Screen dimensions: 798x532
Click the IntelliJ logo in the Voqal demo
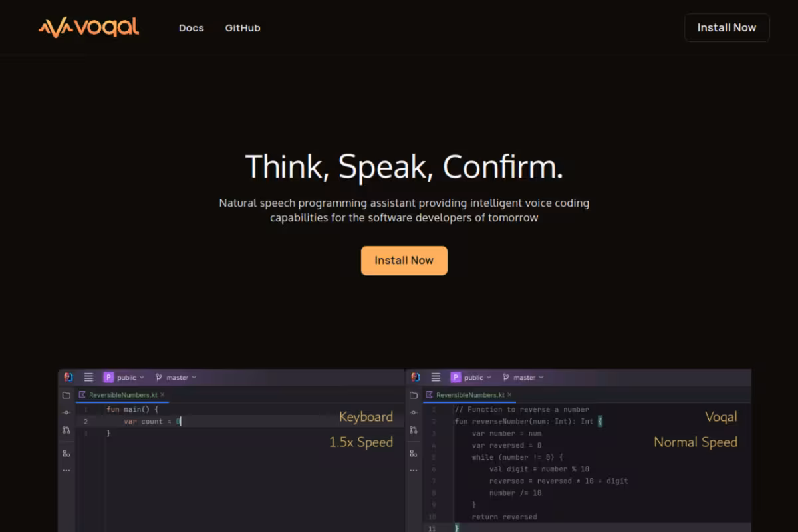pyautogui.click(x=416, y=377)
